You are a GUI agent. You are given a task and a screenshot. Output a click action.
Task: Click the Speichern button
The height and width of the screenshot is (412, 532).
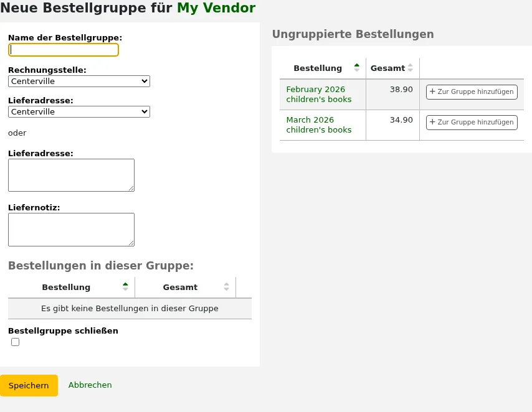pyautogui.click(x=29, y=386)
